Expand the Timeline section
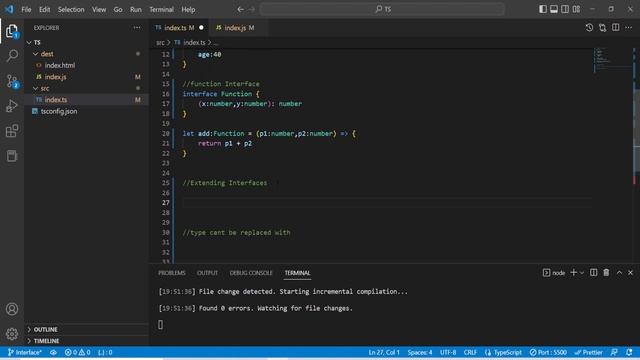640x360 pixels. pyautogui.click(x=86, y=341)
